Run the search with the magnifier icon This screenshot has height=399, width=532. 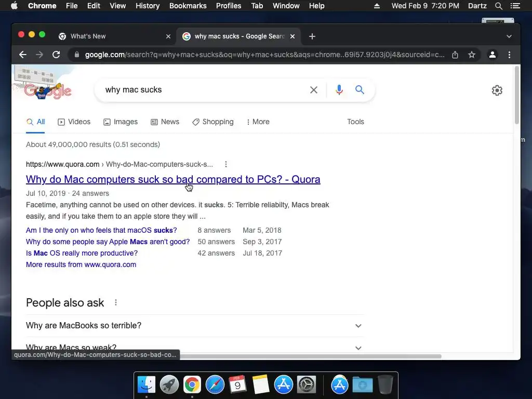[360, 89]
